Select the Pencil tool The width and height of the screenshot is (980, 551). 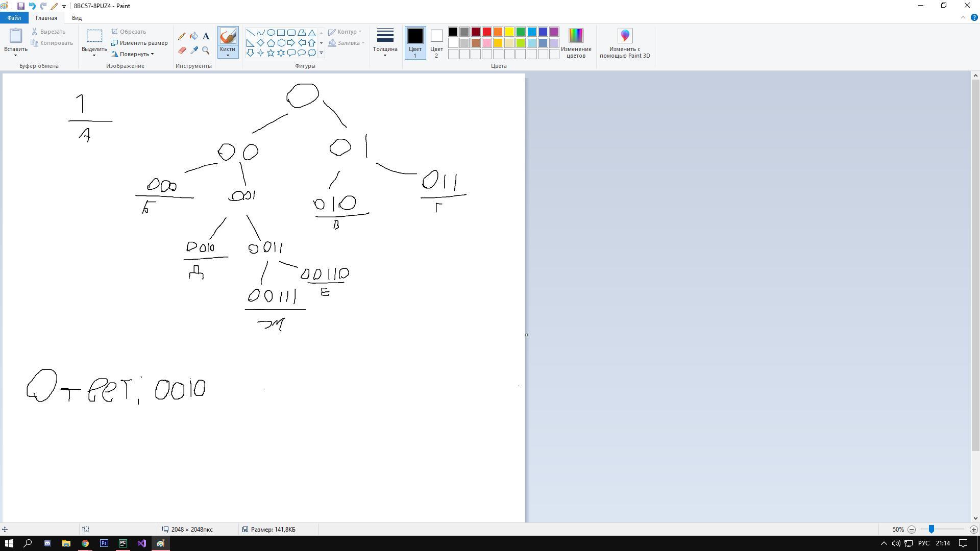coord(182,36)
